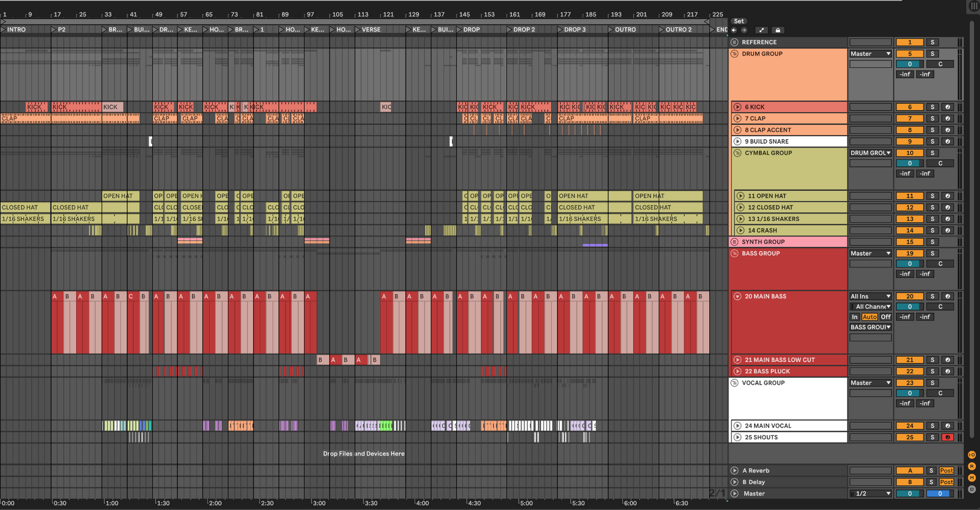Jump to the DROP 3 locator
This screenshot has width=980, height=510.
572,29
